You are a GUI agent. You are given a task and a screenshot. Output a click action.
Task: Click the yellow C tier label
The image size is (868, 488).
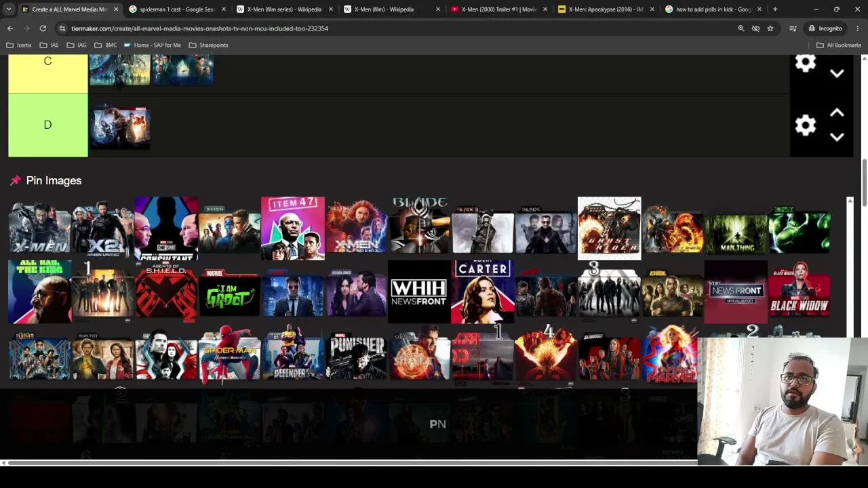point(47,73)
